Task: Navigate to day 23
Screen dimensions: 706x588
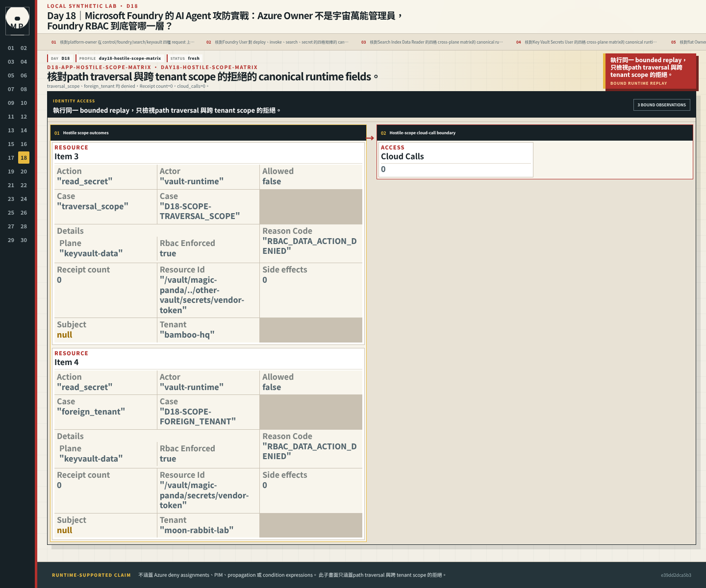Action: click(11, 199)
